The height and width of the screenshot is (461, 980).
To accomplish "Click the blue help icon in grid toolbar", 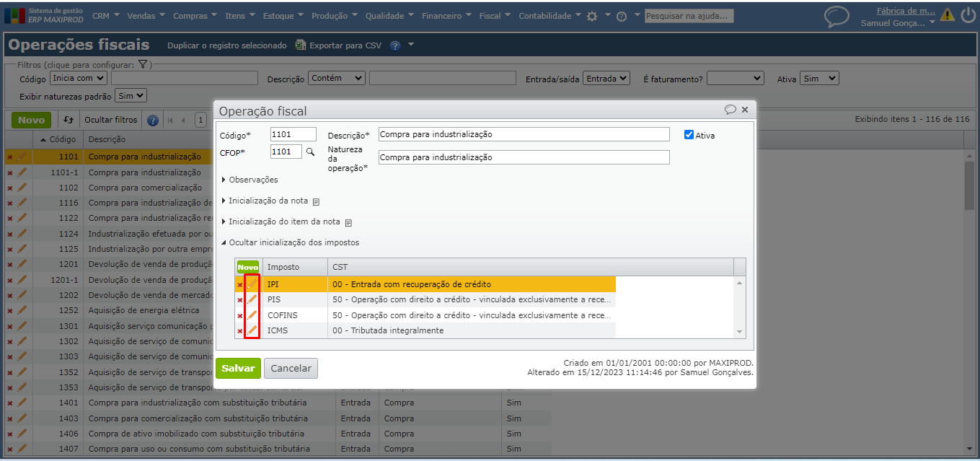I will (x=153, y=120).
